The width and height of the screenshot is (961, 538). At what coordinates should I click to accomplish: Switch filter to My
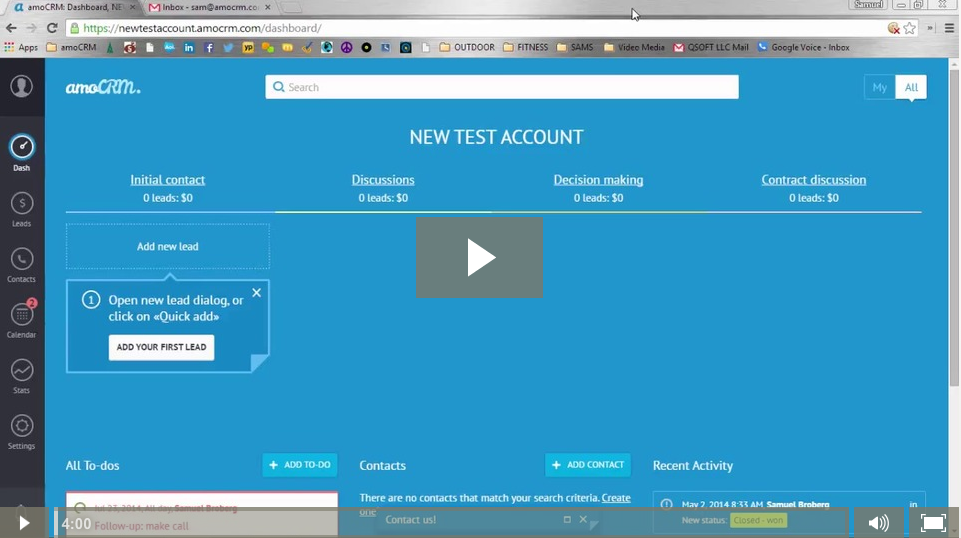pyautogui.click(x=879, y=87)
